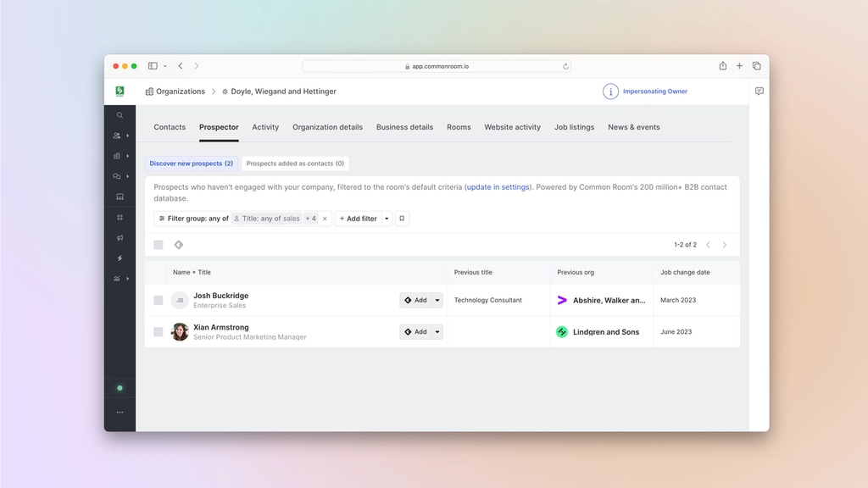This screenshot has height=488, width=868.
Task: Open the News & events tab
Action: pos(633,127)
